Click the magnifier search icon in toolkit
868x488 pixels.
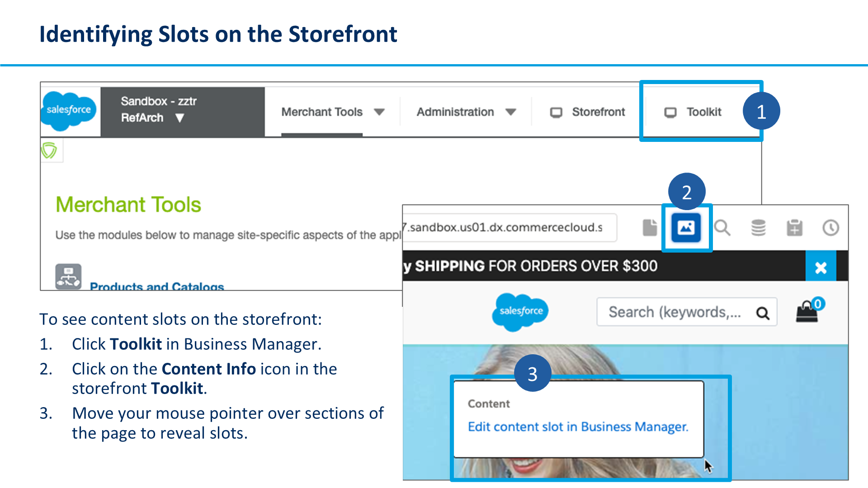722,228
